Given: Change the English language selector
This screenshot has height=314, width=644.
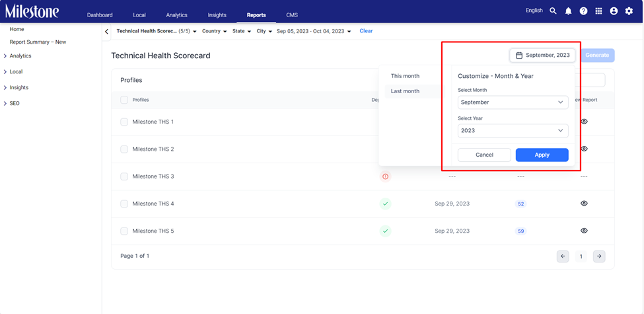Looking at the screenshot, I should tap(534, 11).
